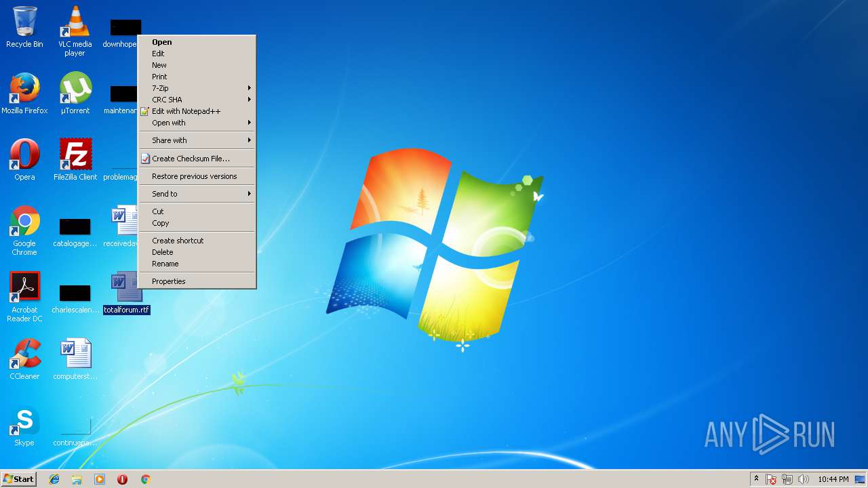868x488 pixels.
Task: Select the Acrobat Reader DC shortcut
Action: point(24,297)
